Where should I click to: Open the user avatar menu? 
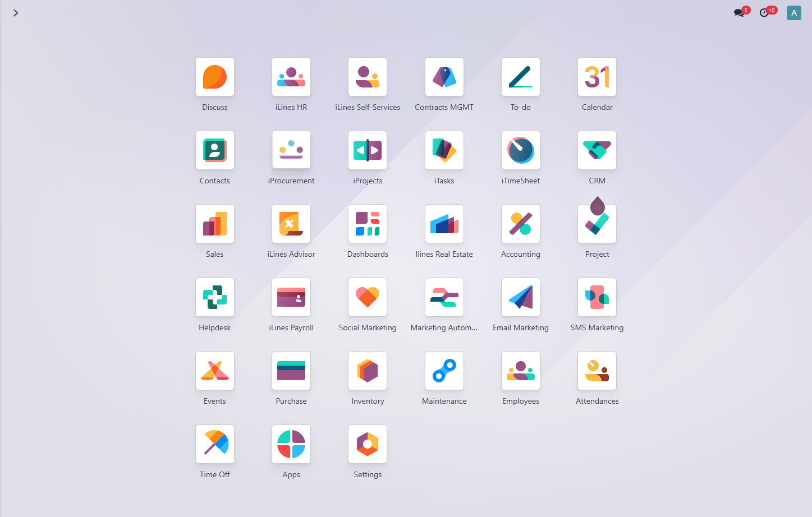tap(794, 13)
